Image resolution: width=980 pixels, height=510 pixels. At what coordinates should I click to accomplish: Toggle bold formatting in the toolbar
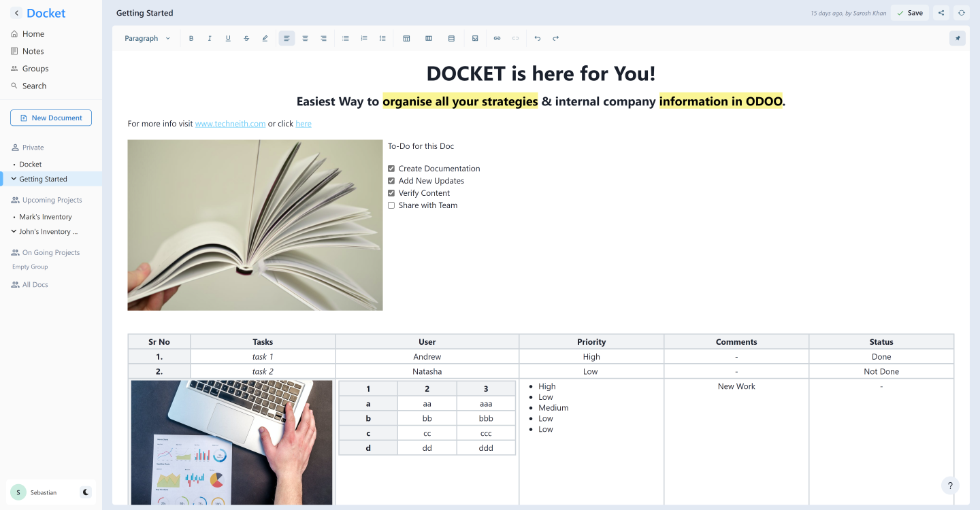click(191, 38)
